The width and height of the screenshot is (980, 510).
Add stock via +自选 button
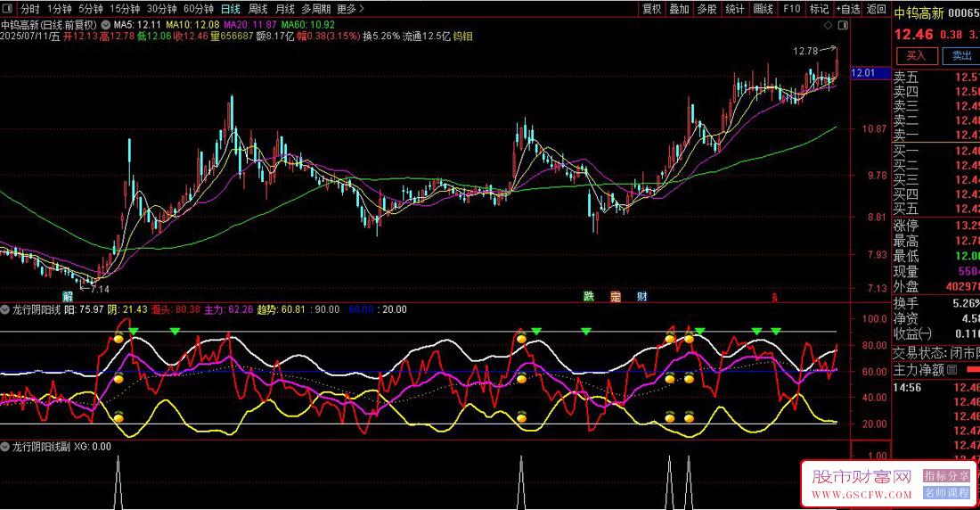848,9
